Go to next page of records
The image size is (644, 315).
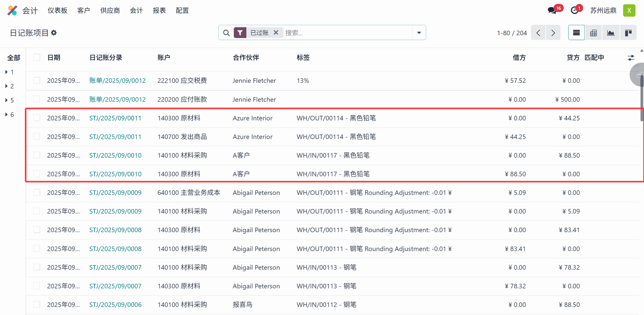[553, 33]
